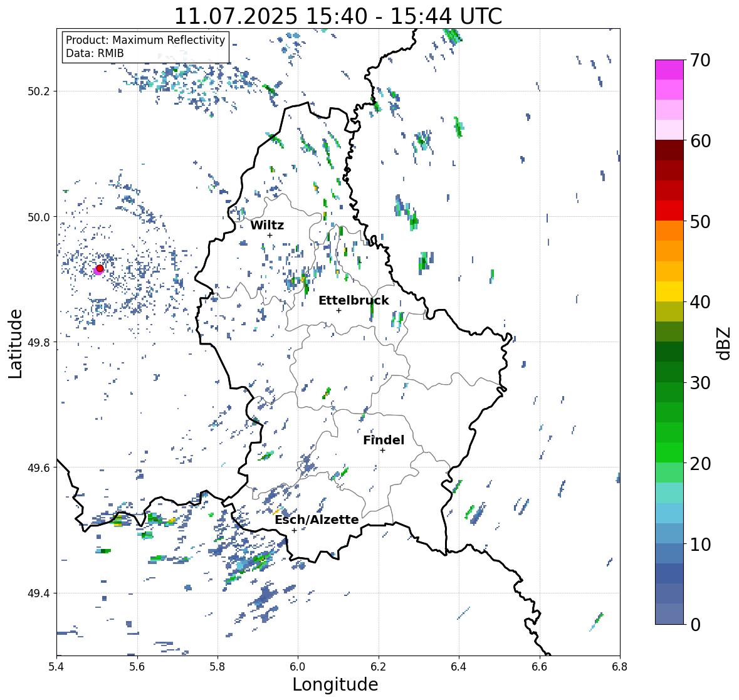Select the Esch/Alzette city label

pyautogui.click(x=317, y=520)
